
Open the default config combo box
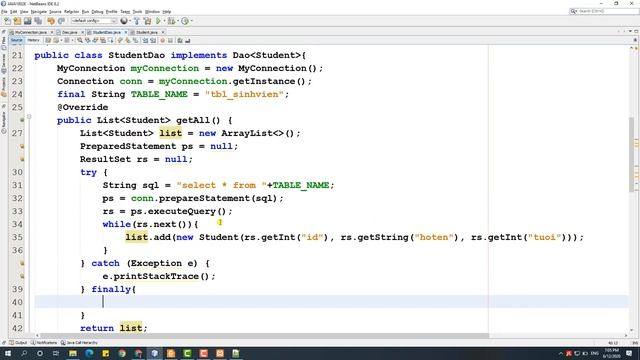93,21
